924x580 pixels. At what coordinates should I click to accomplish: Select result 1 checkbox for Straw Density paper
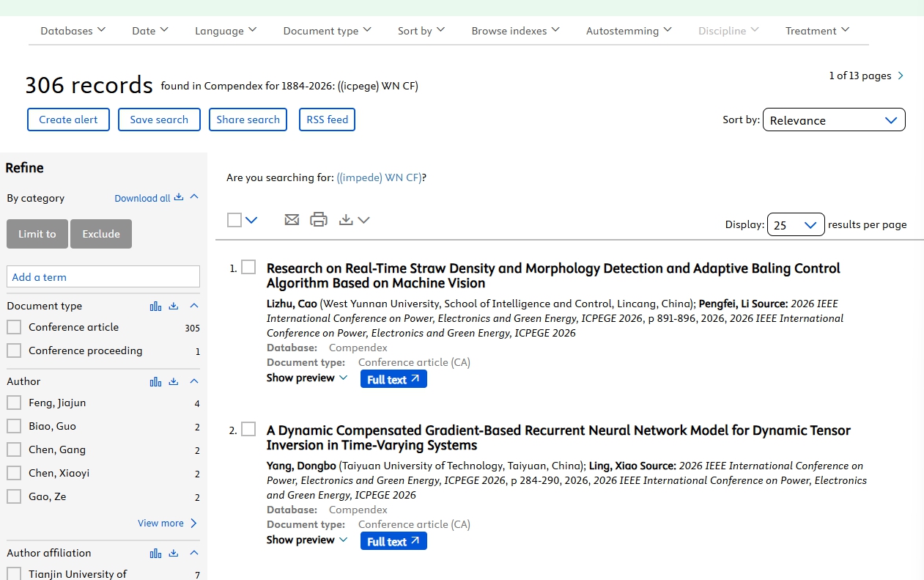point(248,267)
